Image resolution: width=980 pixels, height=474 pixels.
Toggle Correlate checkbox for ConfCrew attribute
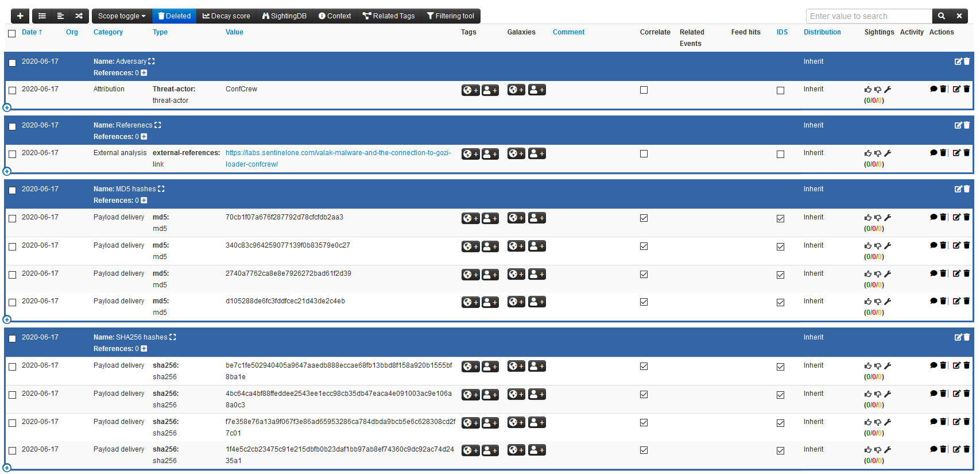coord(644,90)
